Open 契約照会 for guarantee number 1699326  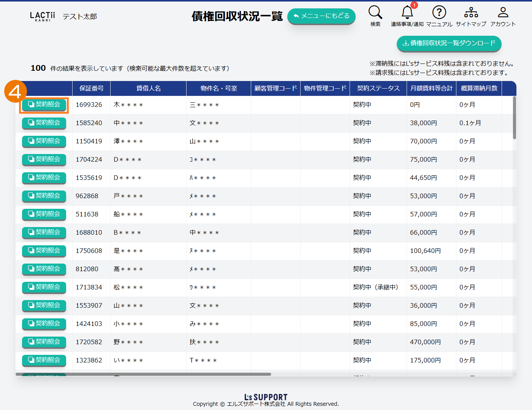tap(44, 105)
